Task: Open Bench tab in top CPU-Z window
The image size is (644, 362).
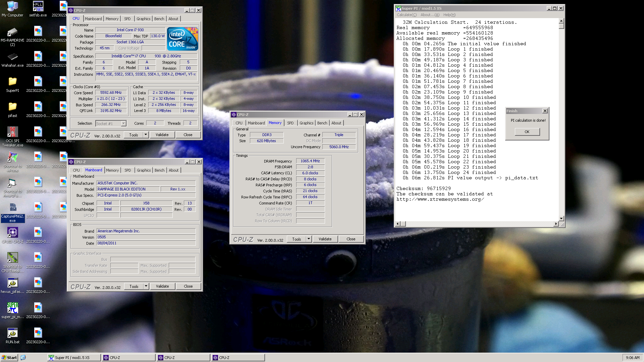Action: click(159, 19)
